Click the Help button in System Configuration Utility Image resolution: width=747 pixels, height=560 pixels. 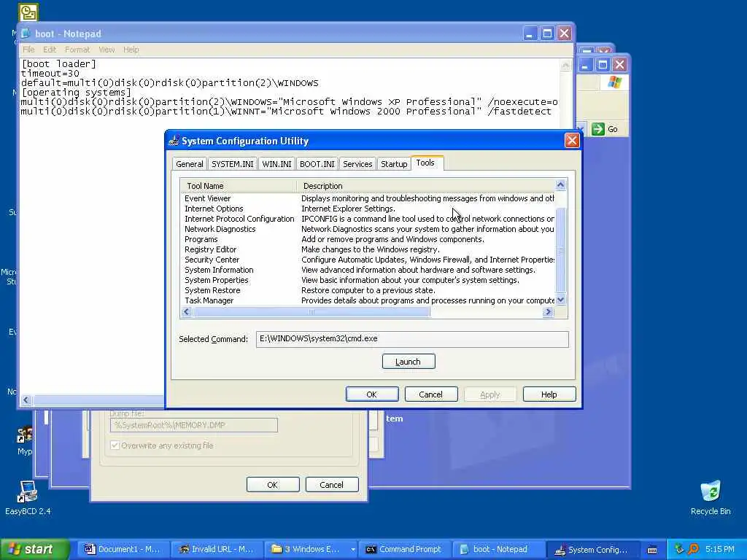coord(549,394)
